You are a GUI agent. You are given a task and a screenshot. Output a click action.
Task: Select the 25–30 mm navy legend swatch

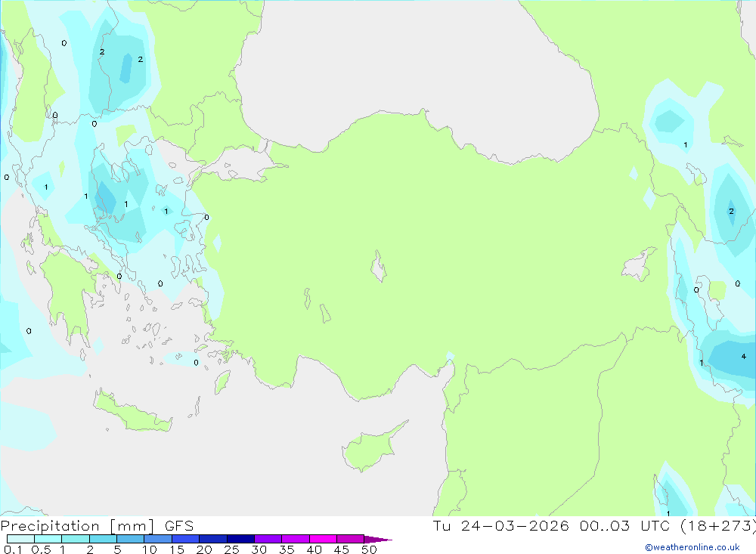(240, 539)
